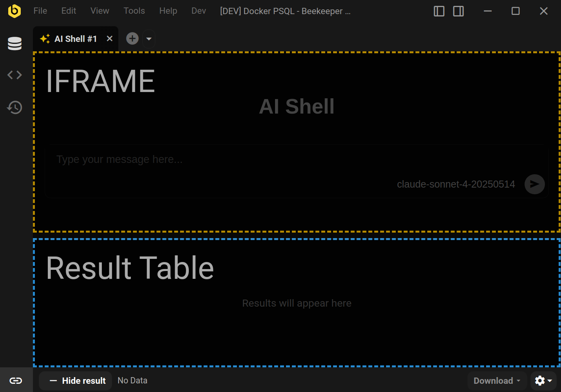Open the View menu
Screen dimensions: 561x392
coord(100,11)
